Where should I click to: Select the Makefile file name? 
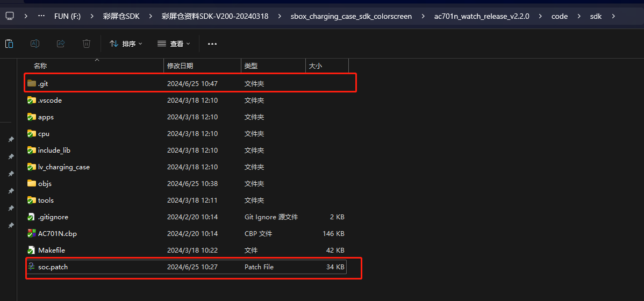pos(52,250)
